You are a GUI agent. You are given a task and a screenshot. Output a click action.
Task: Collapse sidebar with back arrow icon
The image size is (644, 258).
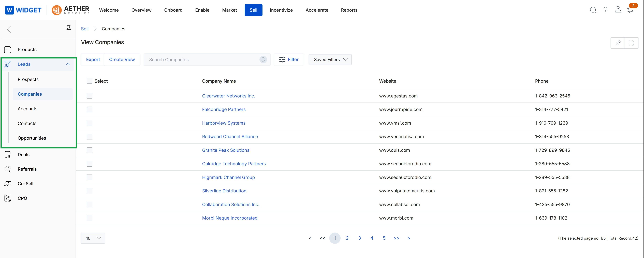[9, 29]
